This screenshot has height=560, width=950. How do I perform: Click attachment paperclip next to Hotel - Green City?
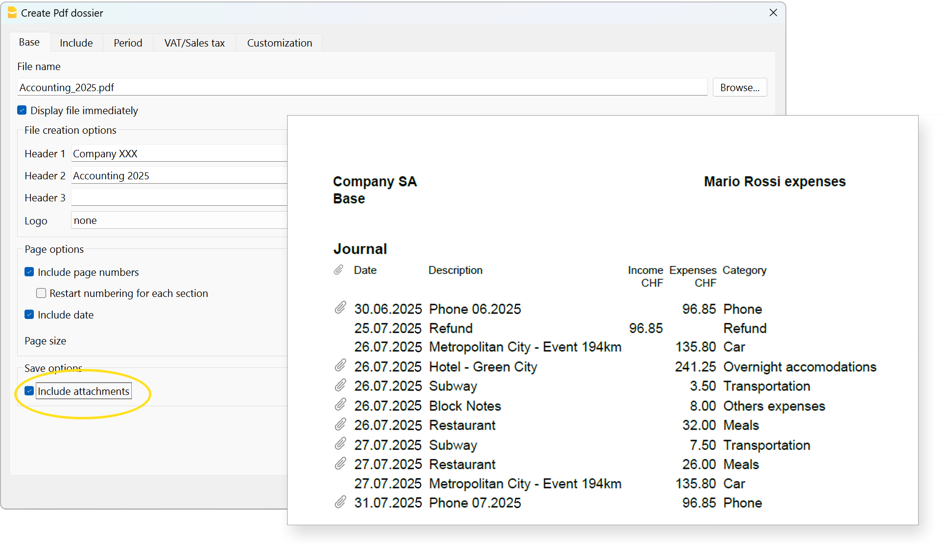click(340, 365)
